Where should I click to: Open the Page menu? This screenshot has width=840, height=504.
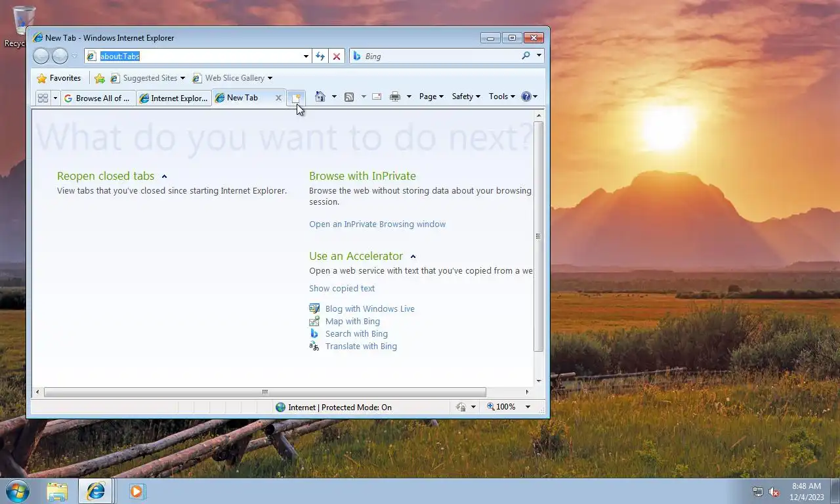[431, 96]
